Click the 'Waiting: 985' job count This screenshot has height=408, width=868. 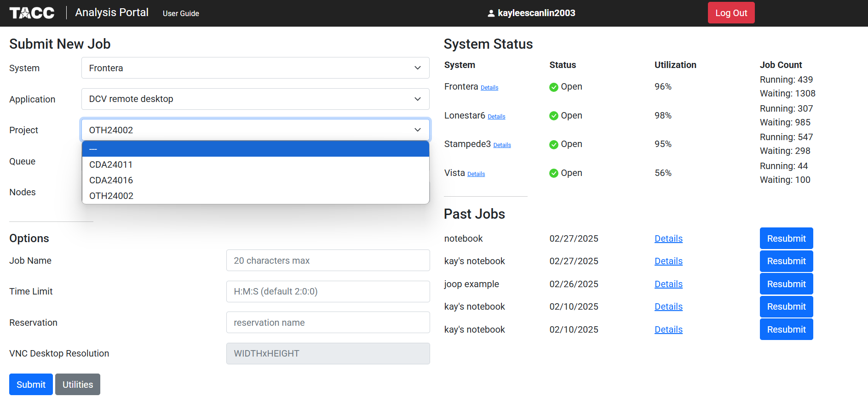[785, 122]
